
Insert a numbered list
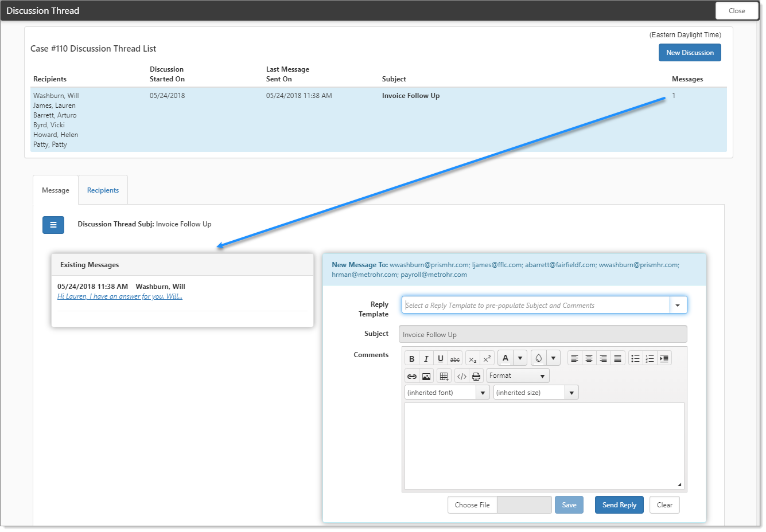(x=650, y=359)
